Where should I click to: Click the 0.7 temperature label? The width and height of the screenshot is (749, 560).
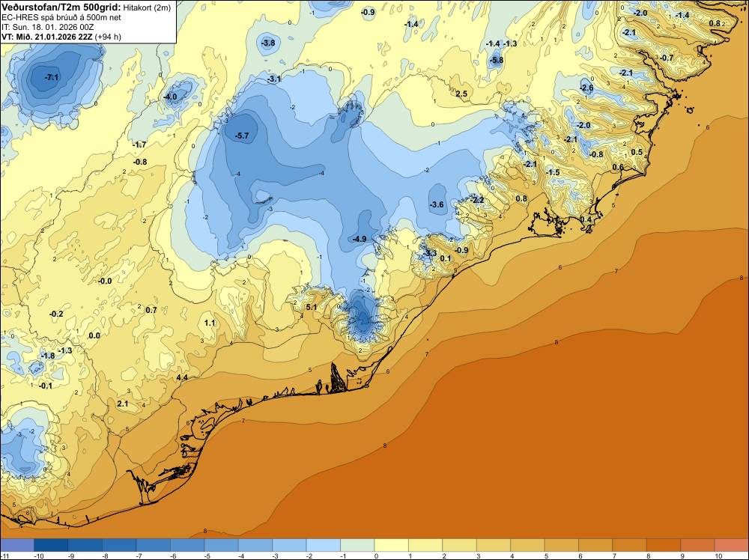(x=151, y=310)
